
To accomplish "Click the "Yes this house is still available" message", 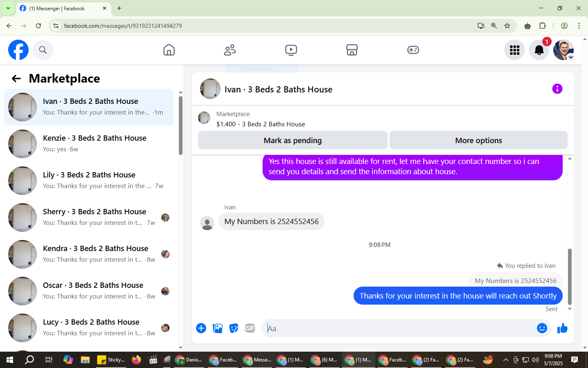I will coord(412,167).
